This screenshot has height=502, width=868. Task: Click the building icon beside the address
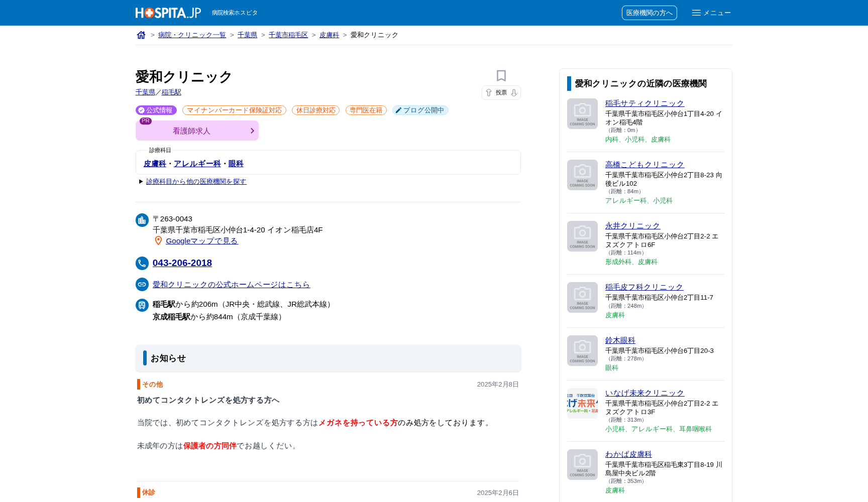point(142,220)
